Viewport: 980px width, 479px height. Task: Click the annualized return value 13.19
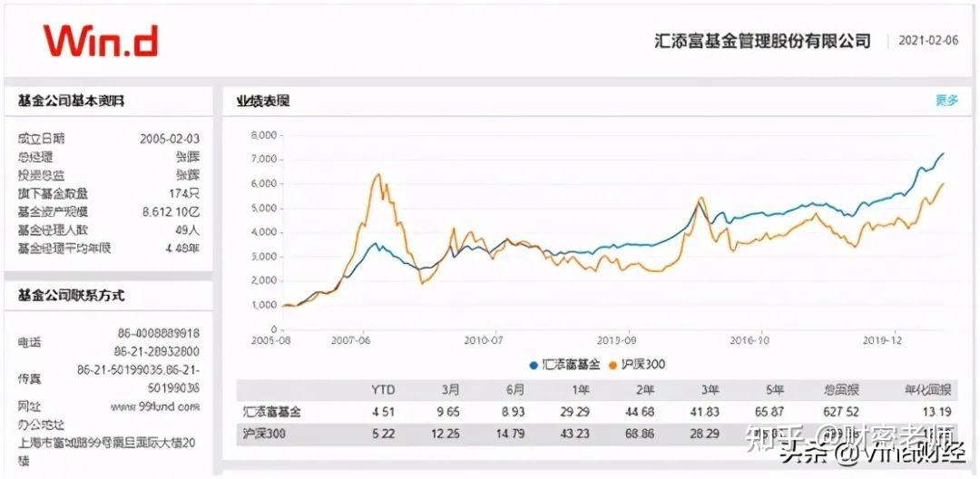tap(937, 412)
